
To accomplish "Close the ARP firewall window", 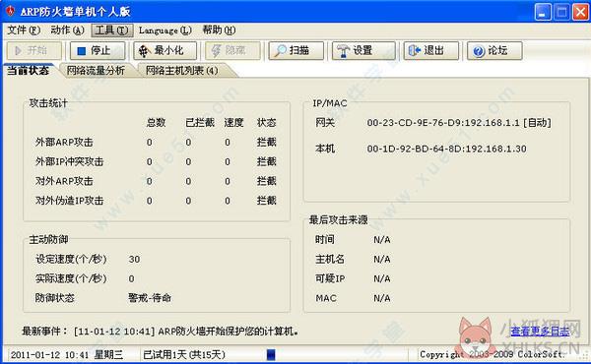I will point(580,12).
